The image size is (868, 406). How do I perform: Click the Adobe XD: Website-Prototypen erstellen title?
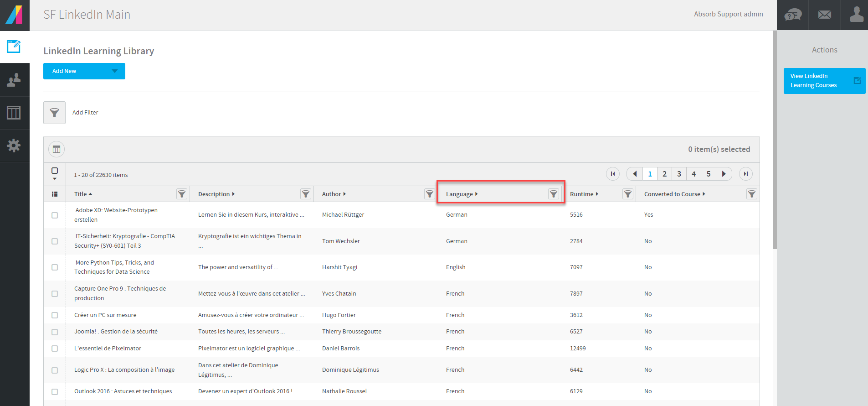click(x=116, y=215)
